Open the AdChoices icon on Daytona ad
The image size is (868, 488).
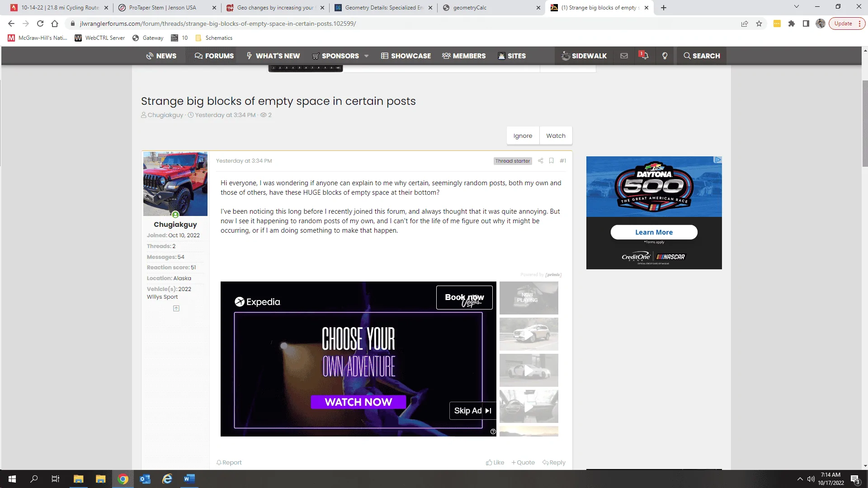tap(717, 160)
